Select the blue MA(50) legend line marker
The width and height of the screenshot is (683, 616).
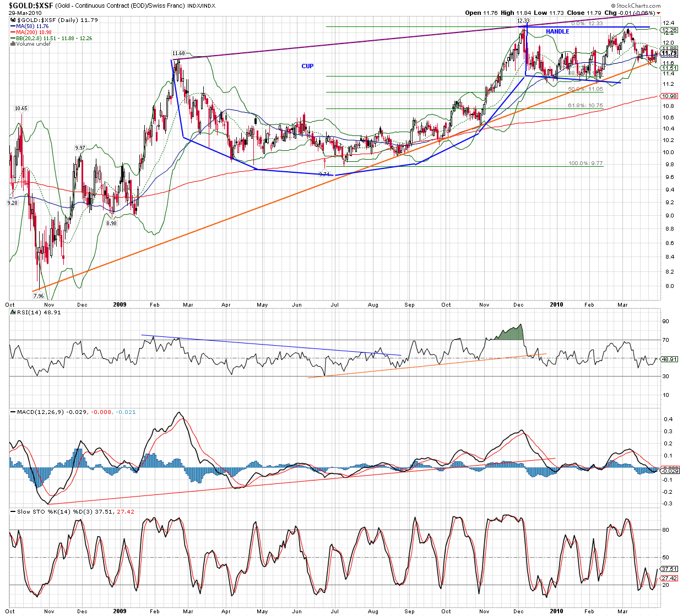14,26
